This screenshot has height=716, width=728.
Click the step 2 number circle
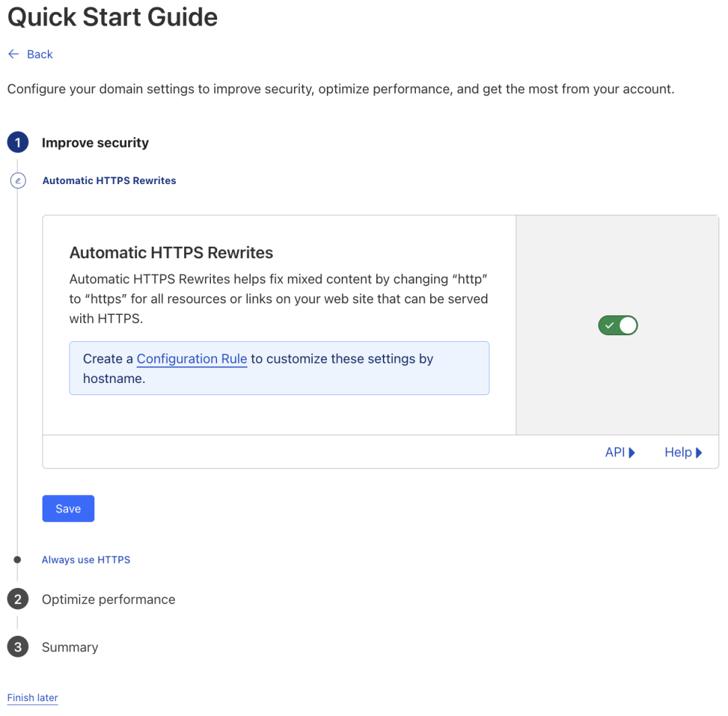[x=18, y=599]
